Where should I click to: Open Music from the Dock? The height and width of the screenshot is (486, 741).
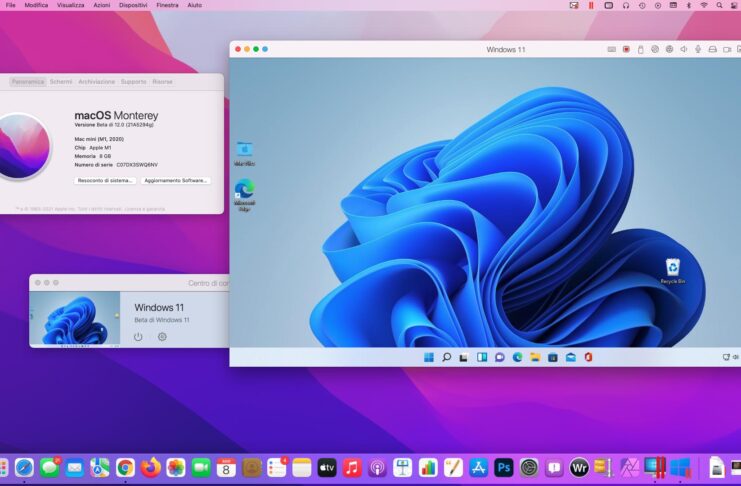point(352,468)
